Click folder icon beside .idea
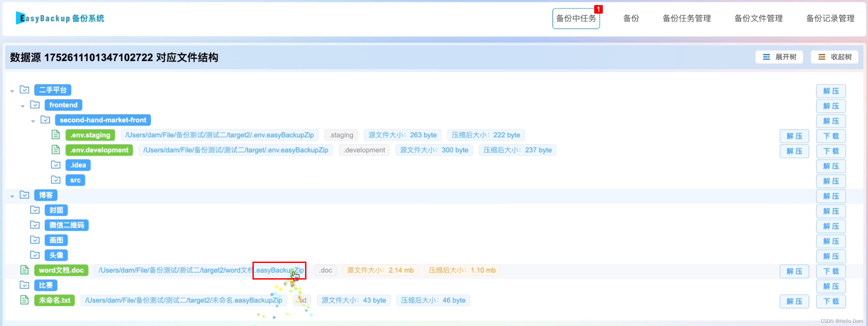Viewport: 868px width, 326px height. 56,165
